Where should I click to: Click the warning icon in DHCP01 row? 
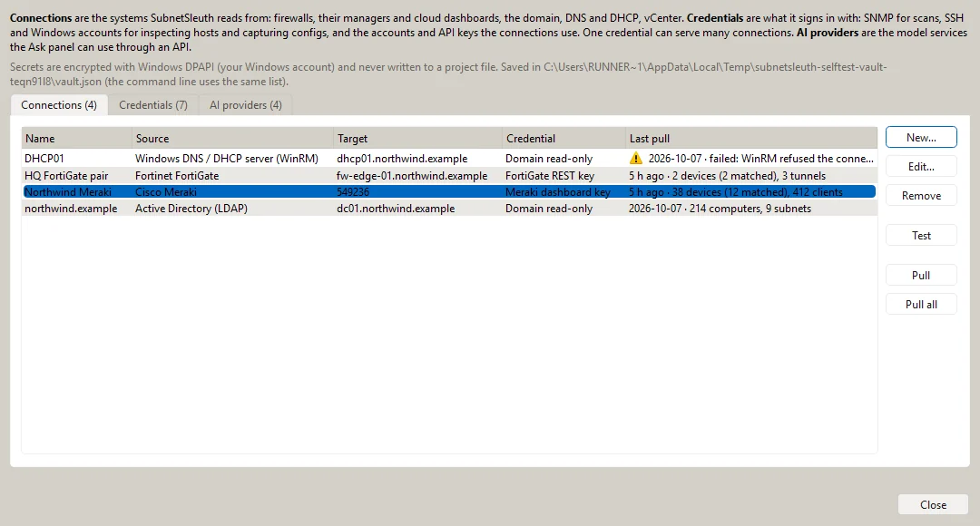coord(635,159)
